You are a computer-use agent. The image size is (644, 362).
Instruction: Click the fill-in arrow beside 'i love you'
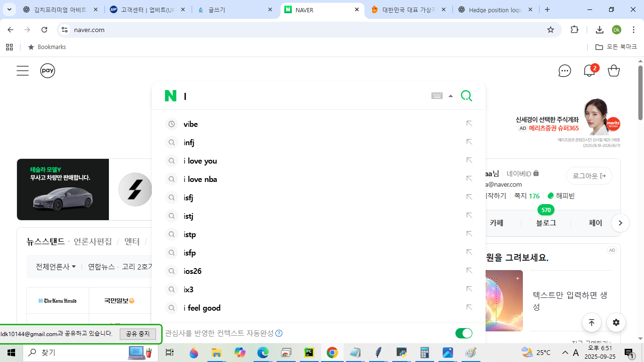click(x=469, y=160)
